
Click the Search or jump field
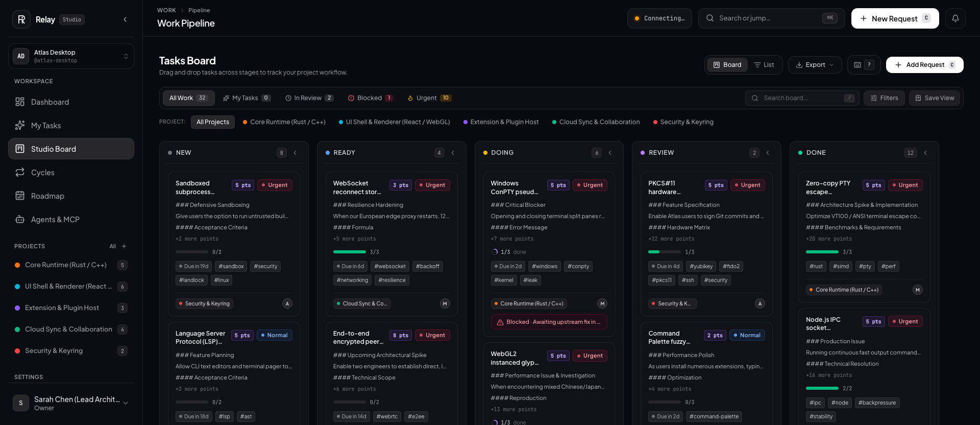pyautogui.click(x=771, y=18)
